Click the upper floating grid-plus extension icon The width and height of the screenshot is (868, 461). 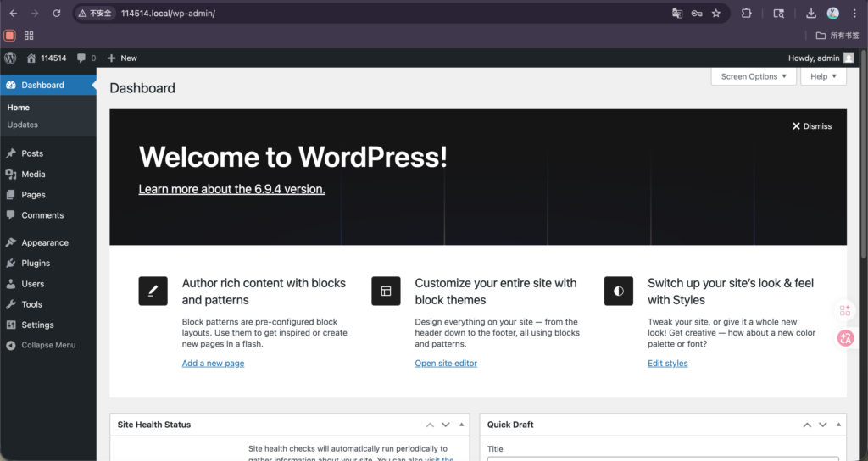(845, 310)
